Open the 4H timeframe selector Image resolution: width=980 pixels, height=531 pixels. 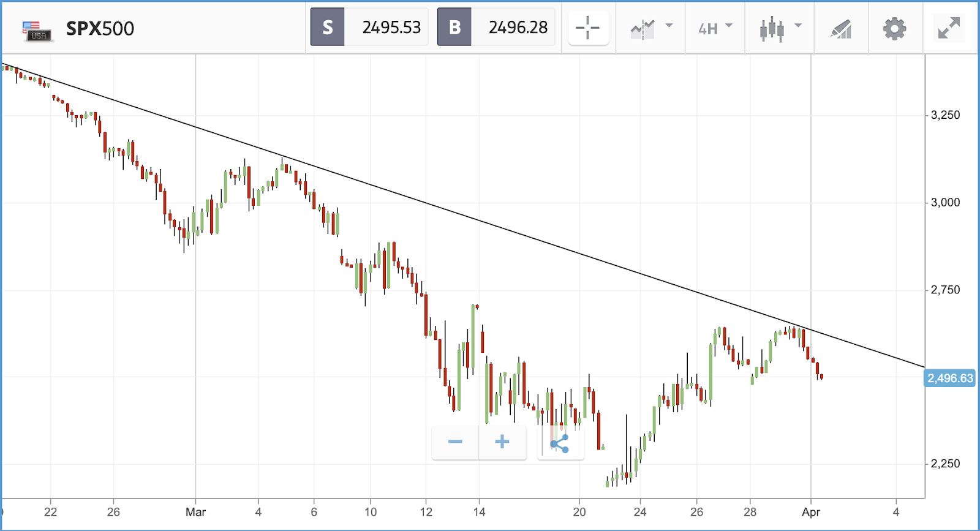click(708, 29)
